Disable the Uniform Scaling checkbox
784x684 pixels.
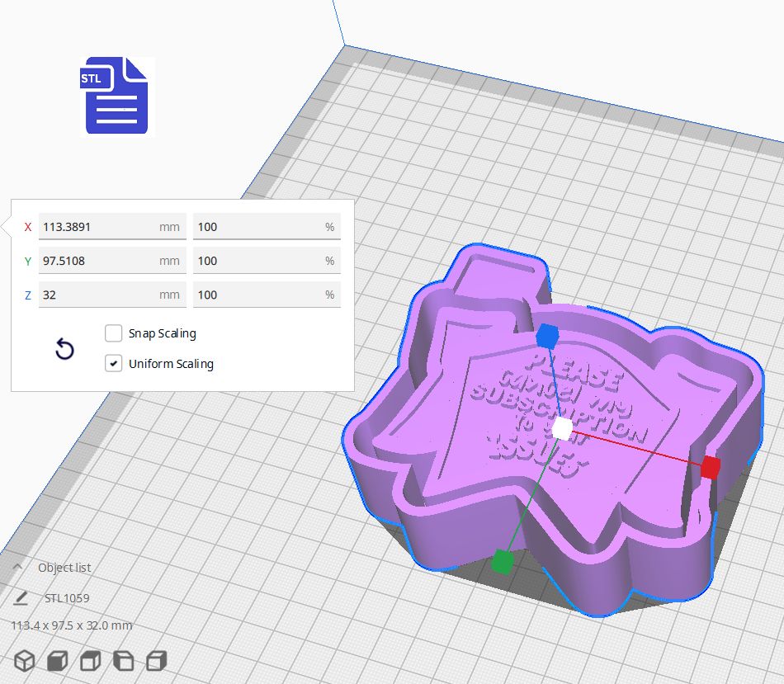(113, 363)
